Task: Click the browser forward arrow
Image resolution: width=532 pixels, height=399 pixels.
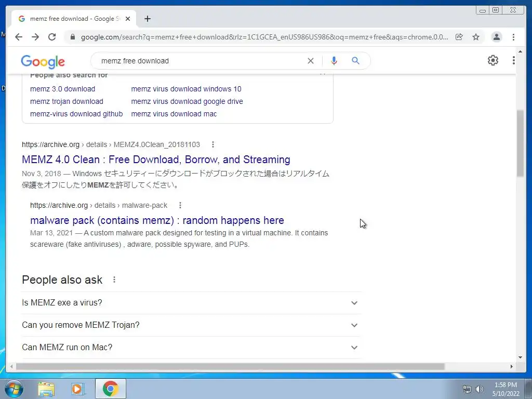Action: pos(35,37)
